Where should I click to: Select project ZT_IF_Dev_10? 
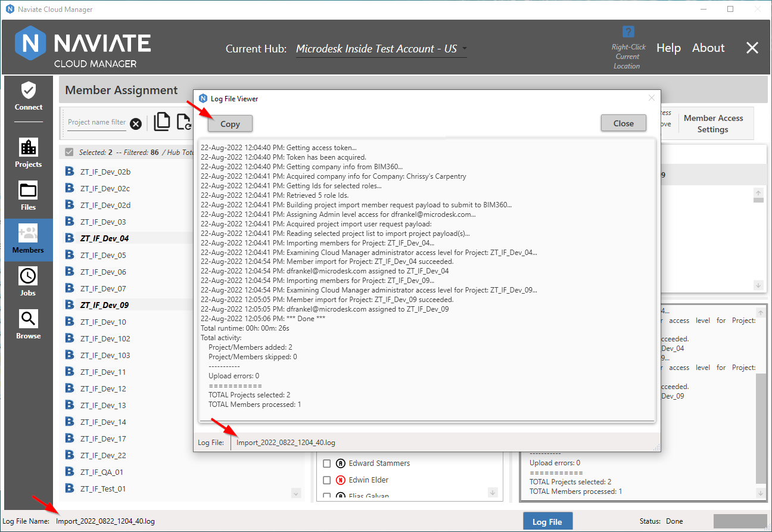(103, 322)
